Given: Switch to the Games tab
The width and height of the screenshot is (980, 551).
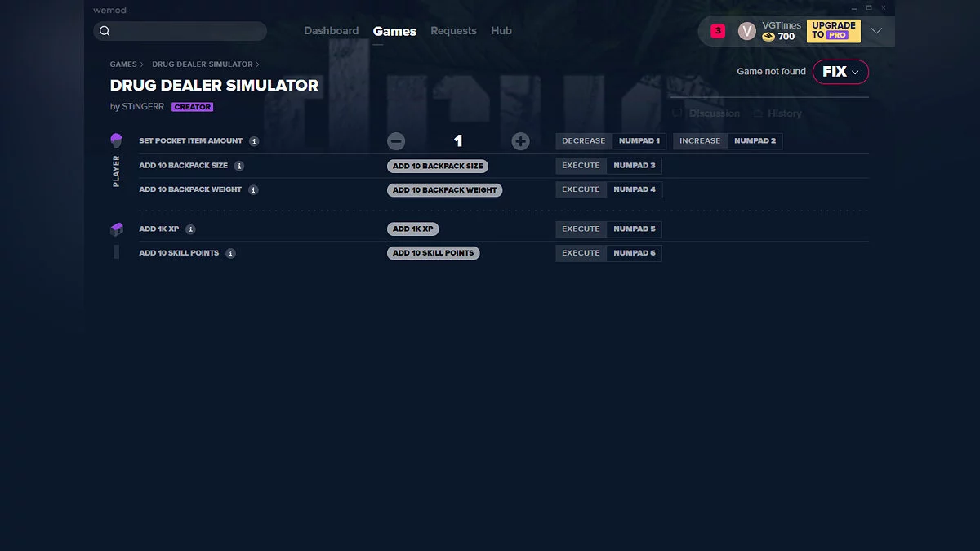Looking at the screenshot, I should tap(394, 31).
